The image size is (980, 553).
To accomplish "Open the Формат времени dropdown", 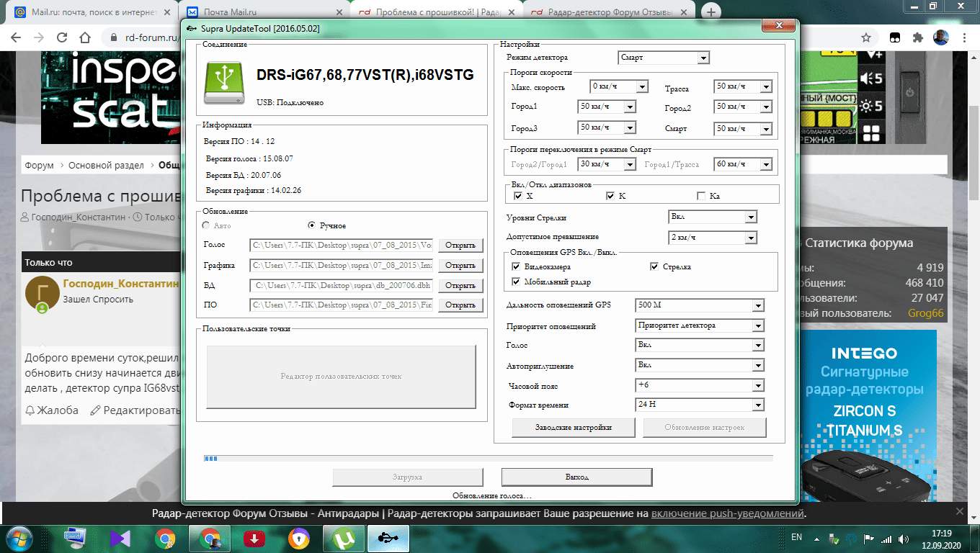I will pos(700,405).
